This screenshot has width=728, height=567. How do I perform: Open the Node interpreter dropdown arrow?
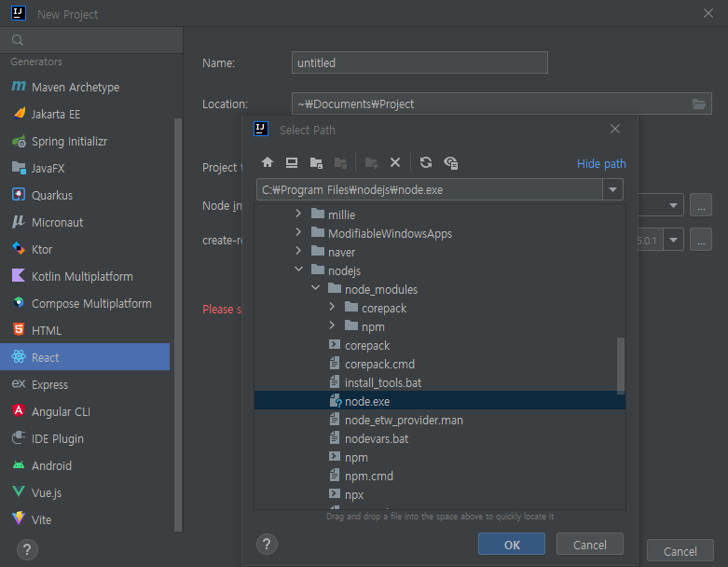click(673, 205)
